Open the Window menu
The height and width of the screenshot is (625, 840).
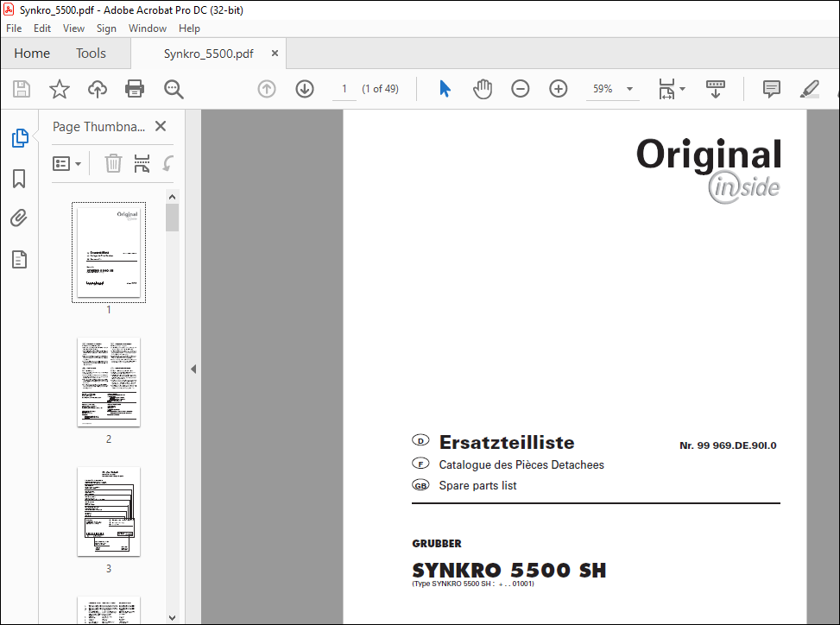148,28
